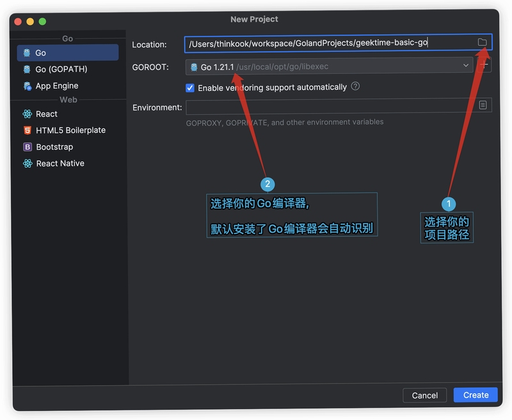Select the Go gopher icon in sidebar
The height and width of the screenshot is (420, 512).
point(27,52)
